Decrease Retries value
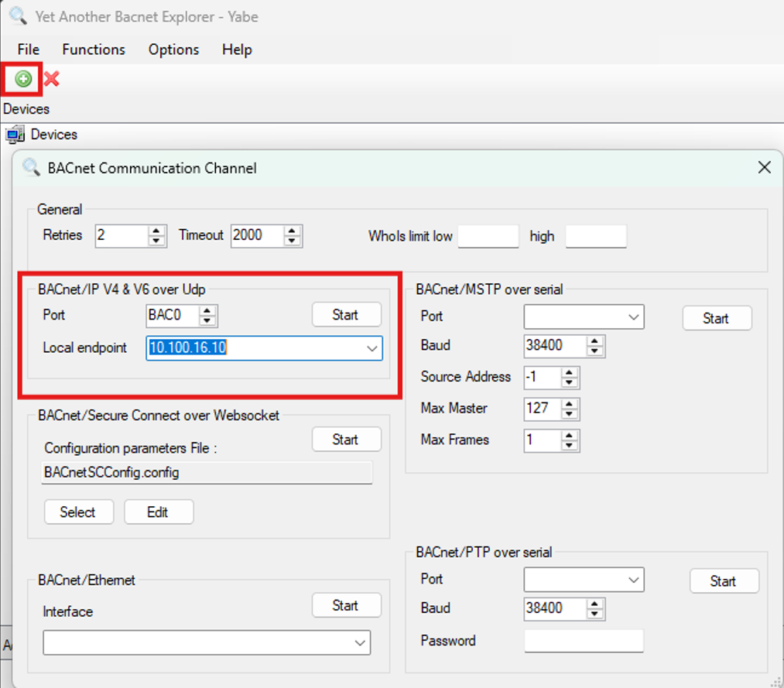 156,241
